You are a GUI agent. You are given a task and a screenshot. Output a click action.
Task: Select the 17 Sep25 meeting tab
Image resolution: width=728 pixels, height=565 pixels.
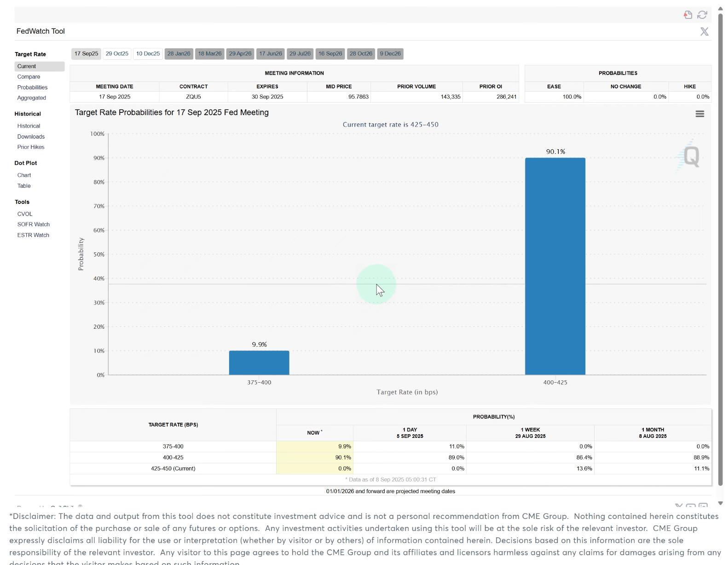86,54
